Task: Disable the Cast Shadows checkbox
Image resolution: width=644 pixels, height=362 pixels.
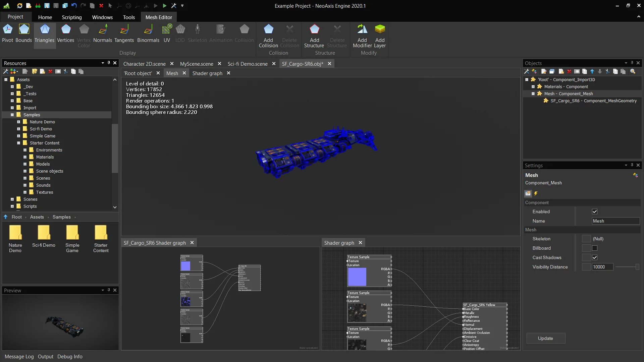Action: coord(595,257)
